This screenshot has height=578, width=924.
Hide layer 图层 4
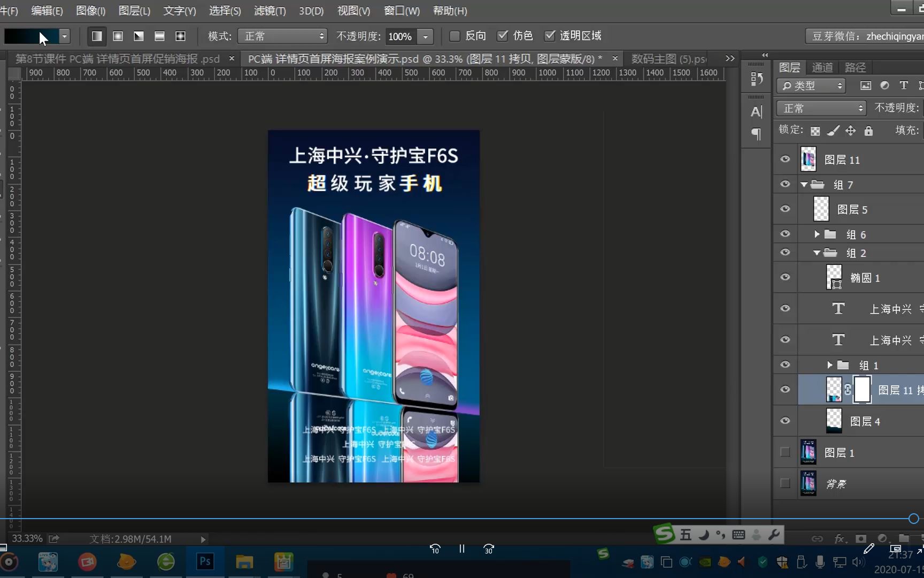[785, 421]
